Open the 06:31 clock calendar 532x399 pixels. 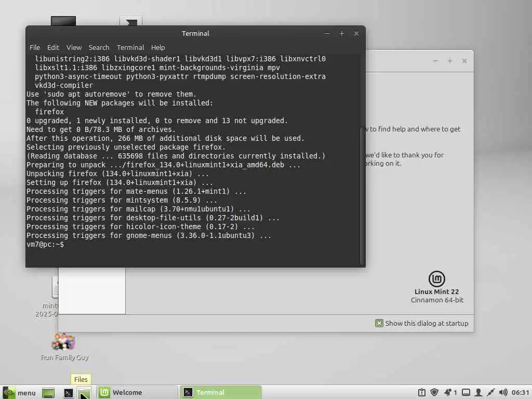520,393
